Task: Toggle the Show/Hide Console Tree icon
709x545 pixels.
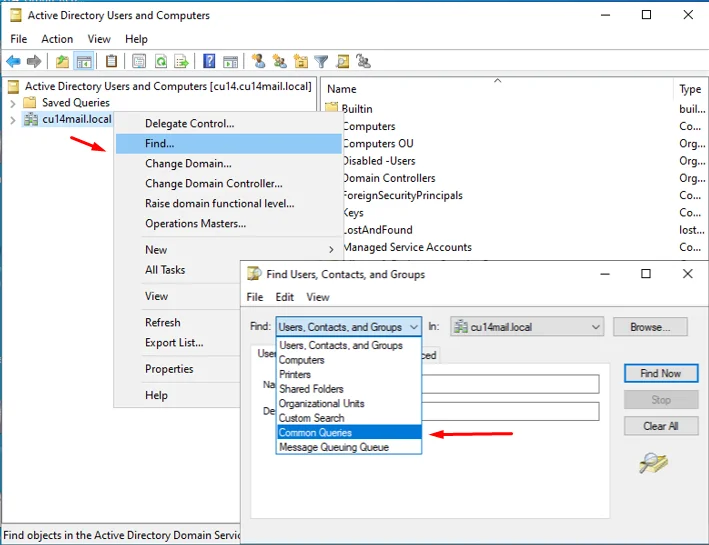Action: click(x=84, y=61)
